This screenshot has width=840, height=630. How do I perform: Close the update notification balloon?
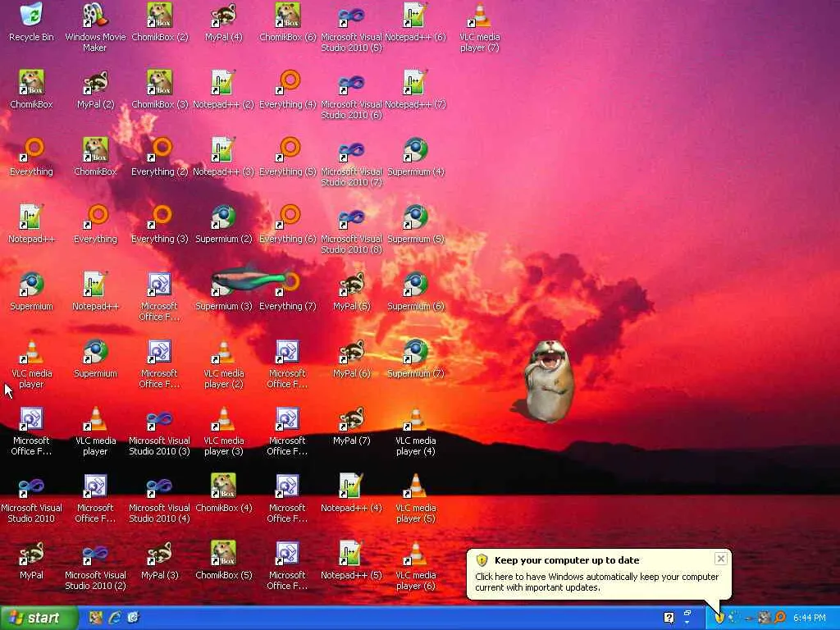tap(721, 559)
